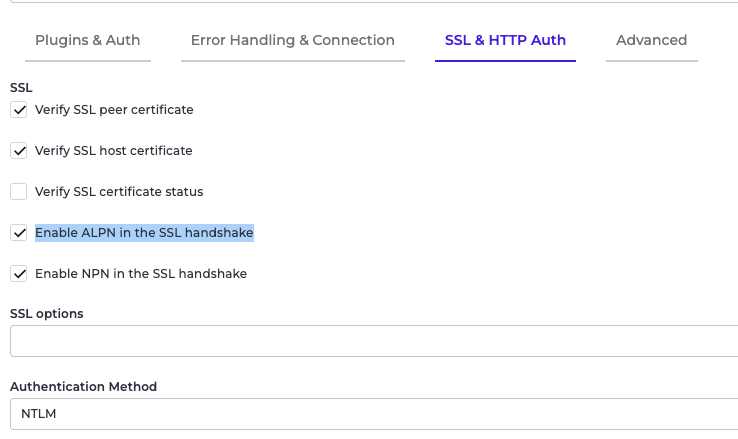Switch to the Plugins & Auth tab
Screen dimensions: 738x439
pos(88,40)
